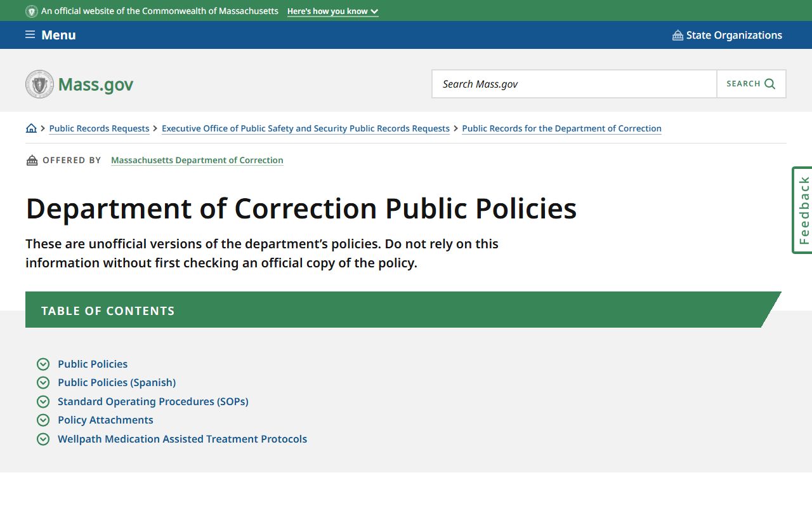Open Massachusetts Department of Correction link
812x508 pixels.
[x=197, y=160]
